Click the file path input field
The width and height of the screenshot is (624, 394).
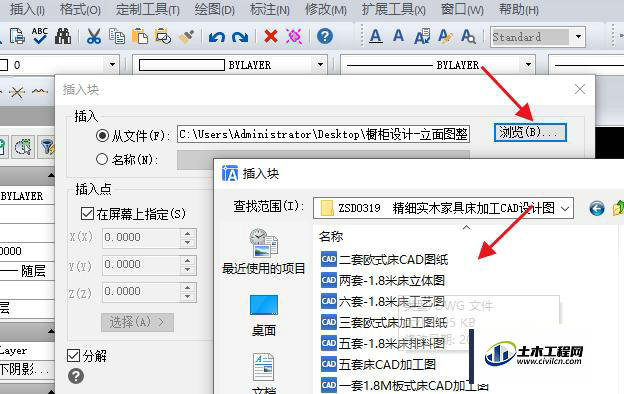point(324,135)
